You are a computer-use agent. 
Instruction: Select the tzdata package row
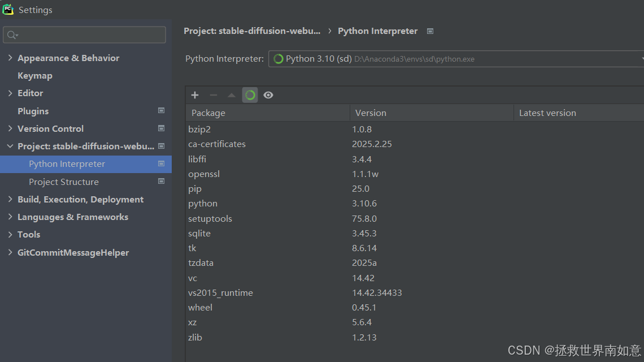[415, 263]
